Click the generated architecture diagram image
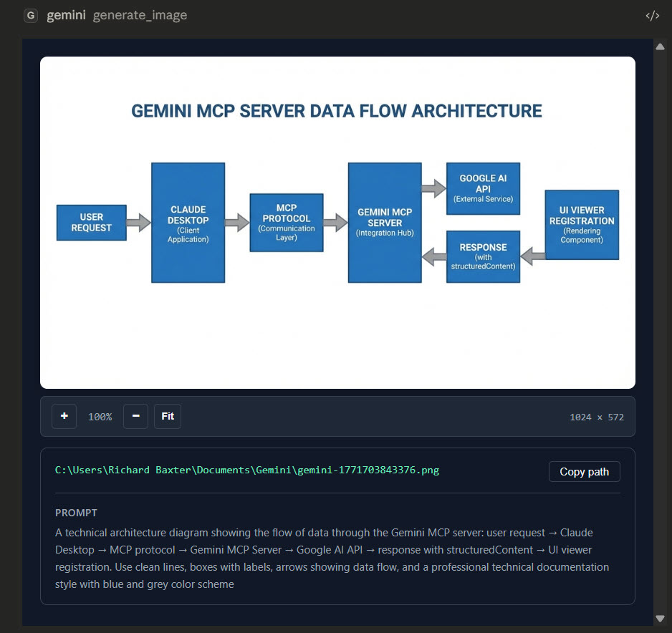The height and width of the screenshot is (633, 672). pyautogui.click(x=337, y=222)
